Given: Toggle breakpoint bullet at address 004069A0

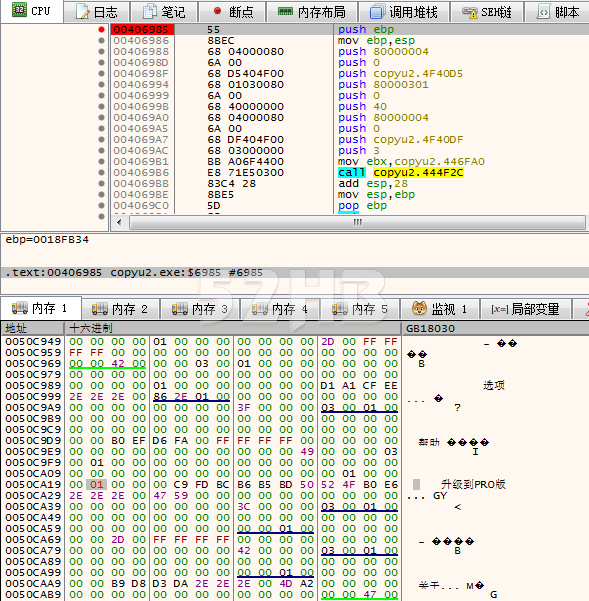Looking at the screenshot, I should (x=101, y=117).
